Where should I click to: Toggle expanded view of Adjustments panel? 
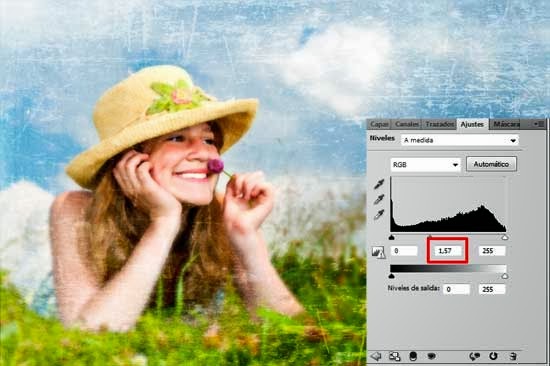[x=395, y=356]
